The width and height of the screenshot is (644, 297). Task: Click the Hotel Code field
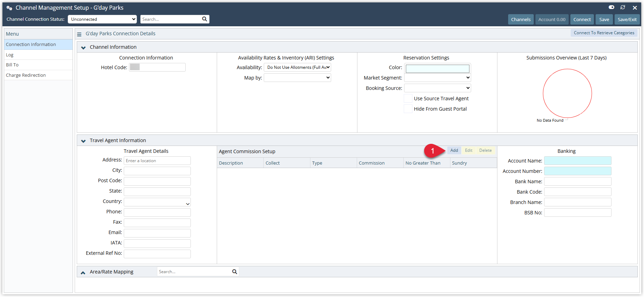(157, 67)
